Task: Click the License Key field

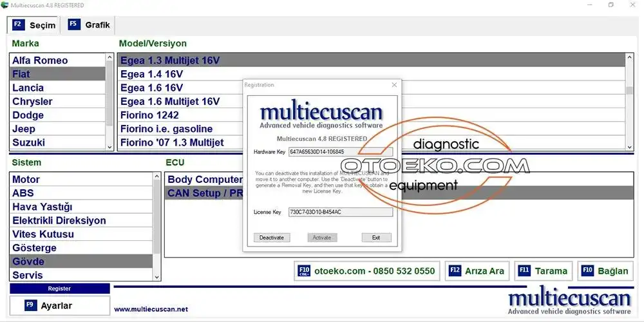Action: point(341,212)
